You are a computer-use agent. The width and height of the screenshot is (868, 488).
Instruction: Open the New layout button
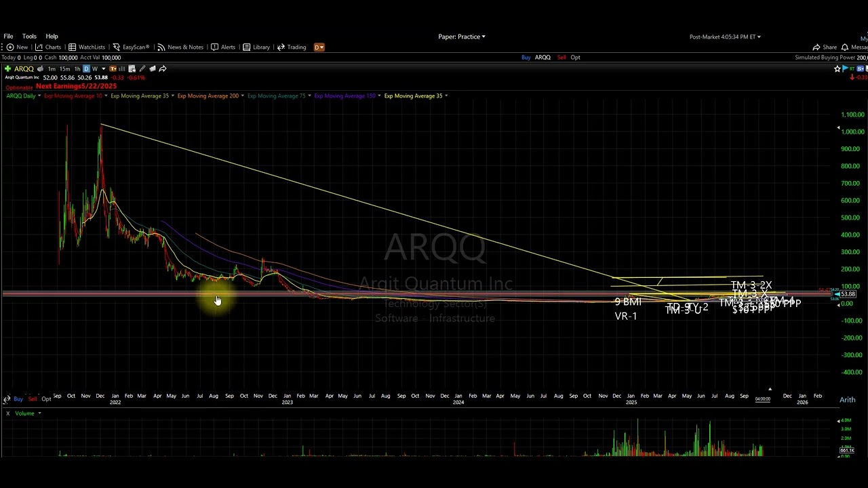point(17,47)
